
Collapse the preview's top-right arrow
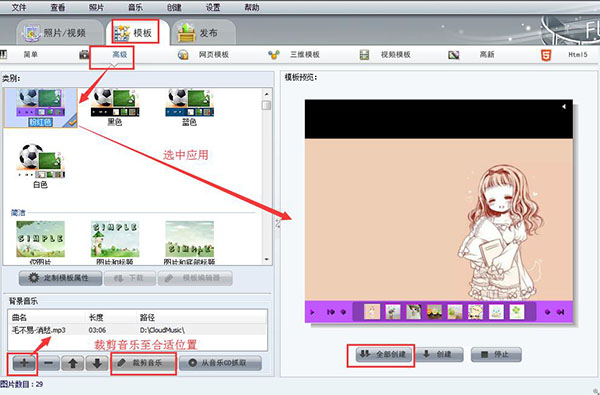(564, 107)
